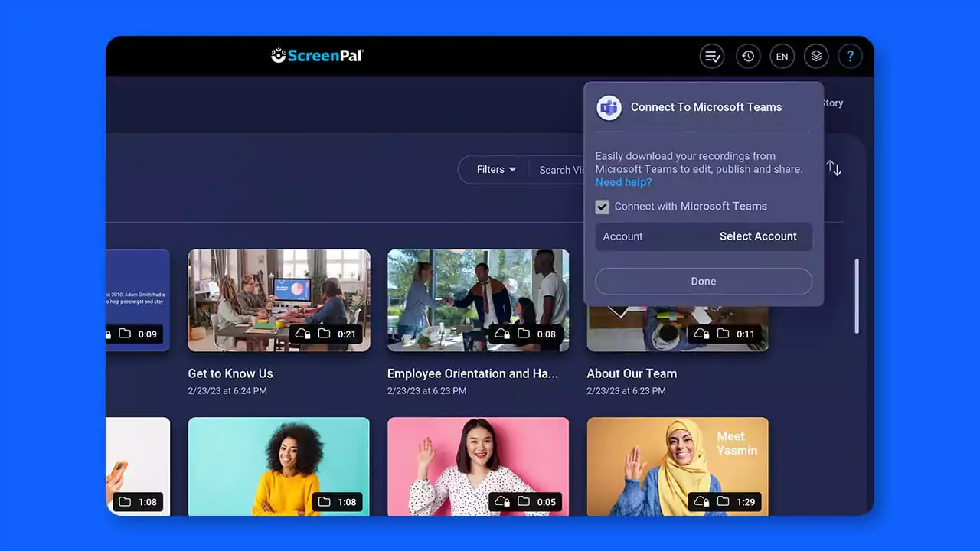Uncheck Connect with Microsoft Teams checkbox
The height and width of the screenshot is (551, 980).
coord(603,207)
